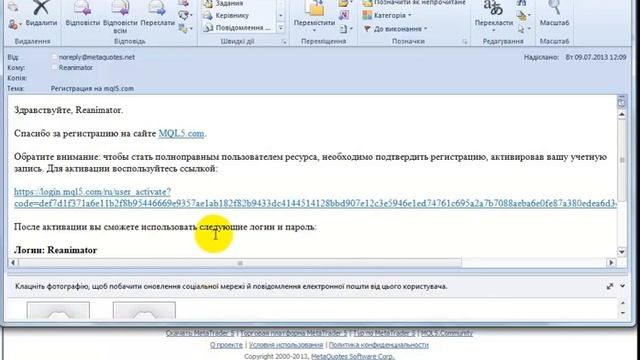The height and width of the screenshot is (360, 640).
Task: Forward the message with Переслати
Action: (158, 14)
